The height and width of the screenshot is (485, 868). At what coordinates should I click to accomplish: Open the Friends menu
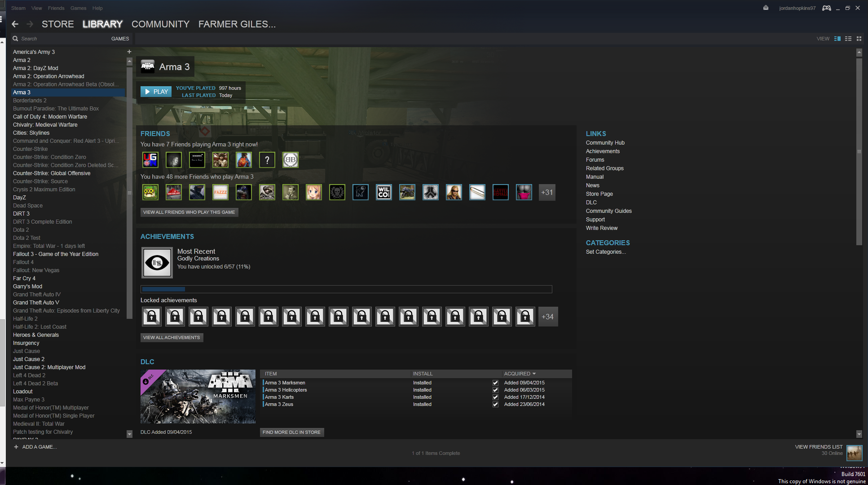pos(56,8)
